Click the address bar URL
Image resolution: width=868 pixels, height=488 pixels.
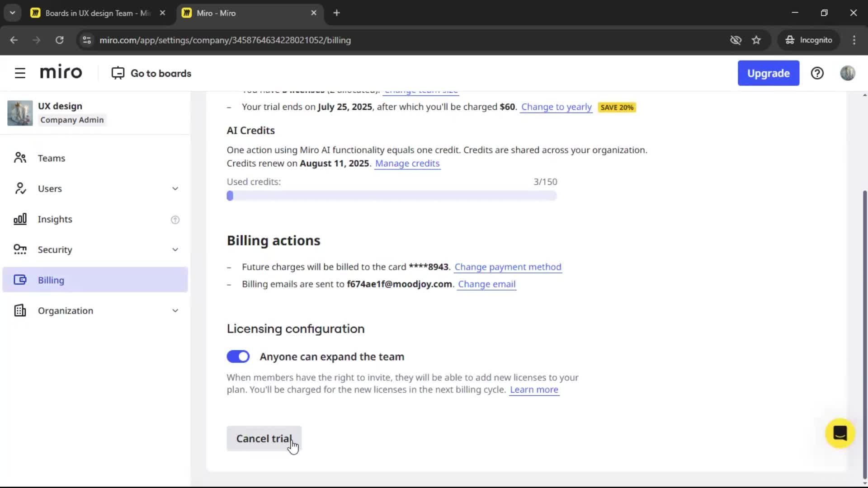pos(225,40)
